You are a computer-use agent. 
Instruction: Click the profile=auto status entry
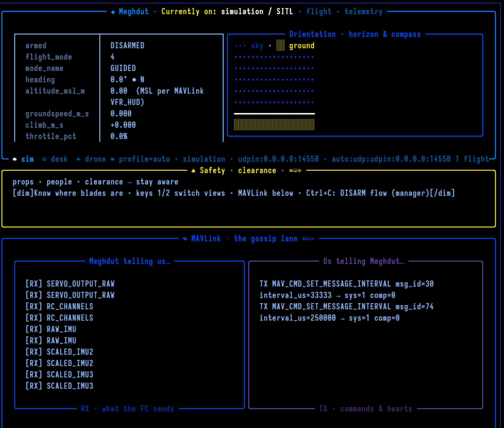pos(144,159)
